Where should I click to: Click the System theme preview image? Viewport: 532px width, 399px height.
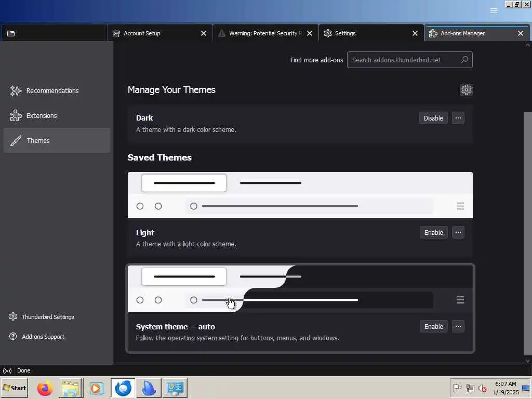300,289
